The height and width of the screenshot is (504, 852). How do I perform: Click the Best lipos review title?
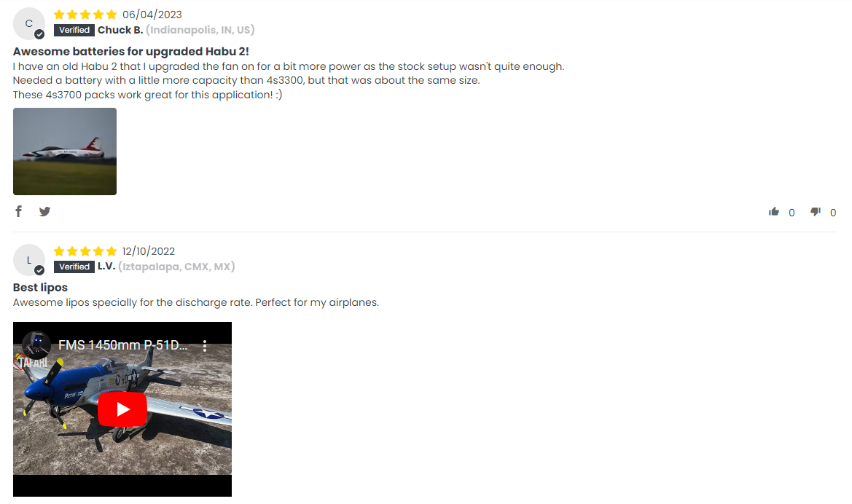point(40,287)
